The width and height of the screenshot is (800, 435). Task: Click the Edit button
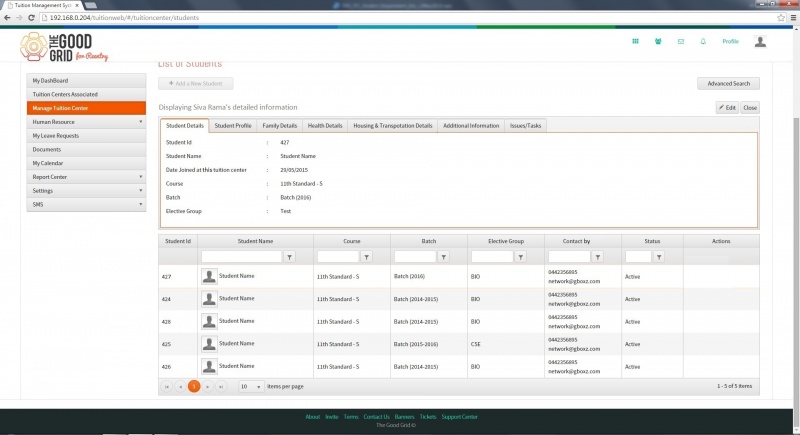pos(727,108)
